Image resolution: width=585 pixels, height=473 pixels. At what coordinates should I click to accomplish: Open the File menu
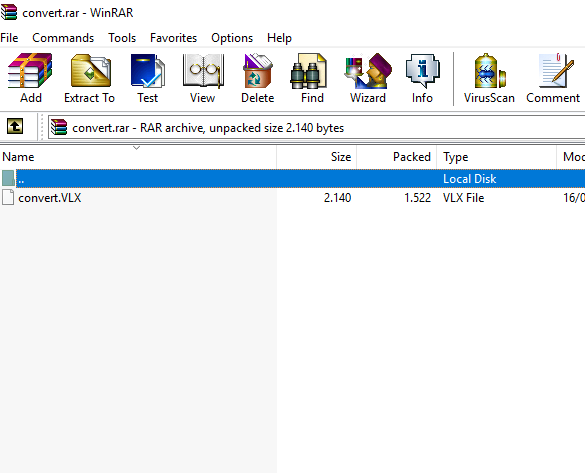click(x=9, y=38)
